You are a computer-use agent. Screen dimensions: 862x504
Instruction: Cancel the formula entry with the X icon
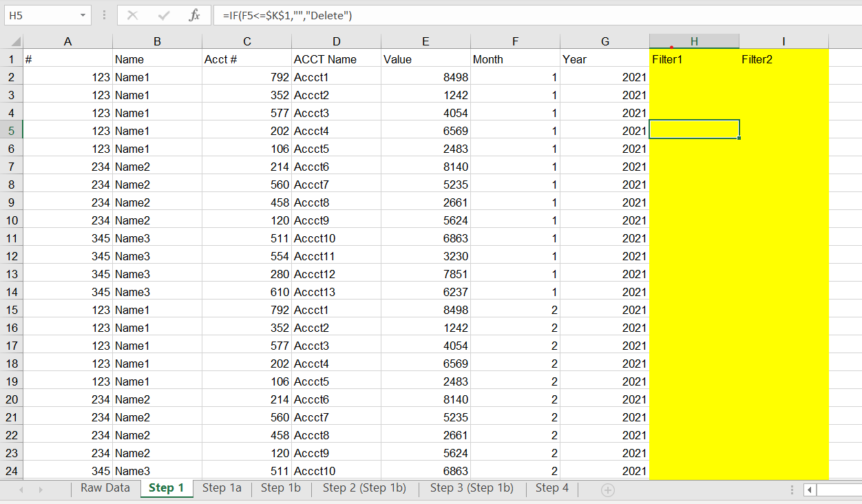click(133, 15)
